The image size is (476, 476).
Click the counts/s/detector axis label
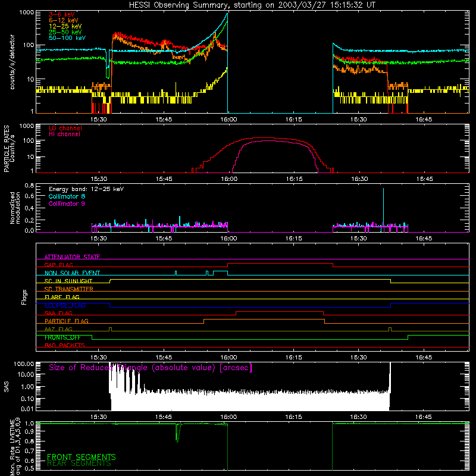click(x=12, y=62)
